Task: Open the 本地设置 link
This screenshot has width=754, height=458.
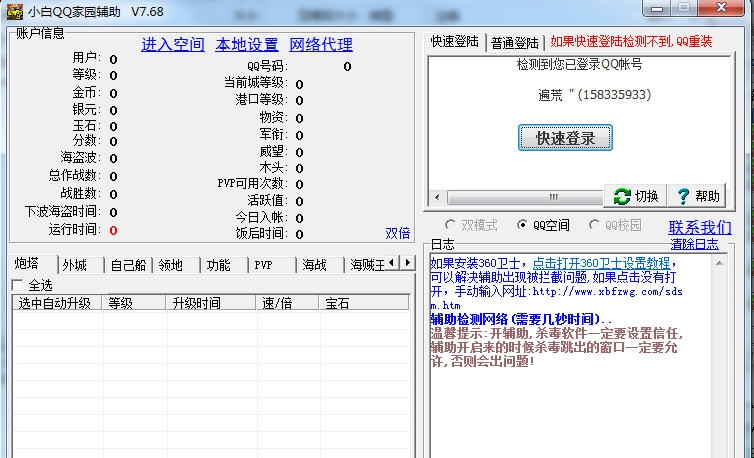Action: coord(247,45)
